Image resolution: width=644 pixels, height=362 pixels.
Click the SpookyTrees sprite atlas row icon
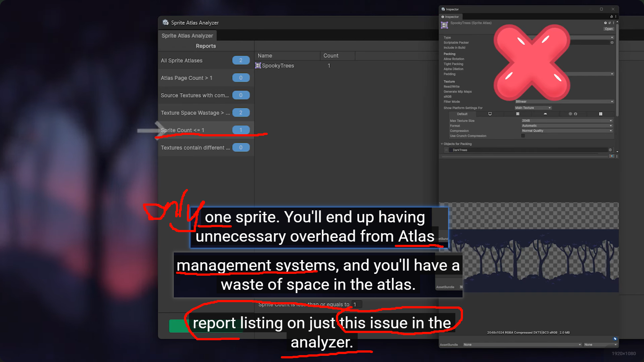click(x=258, y=66)
